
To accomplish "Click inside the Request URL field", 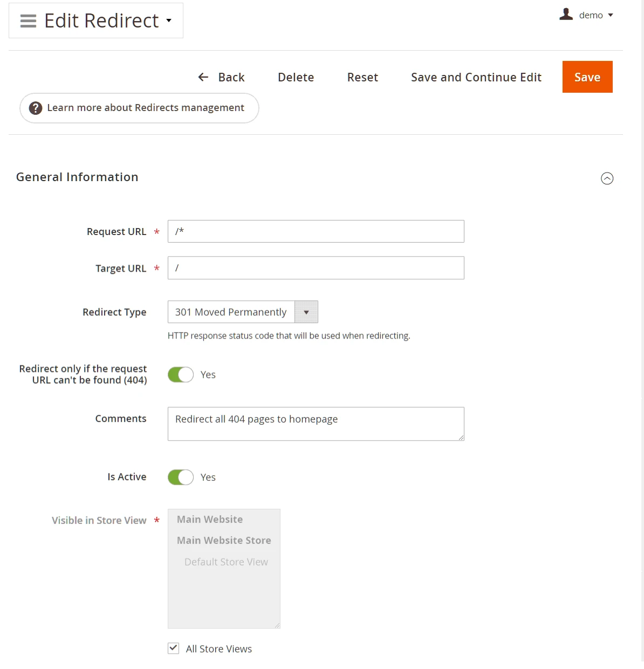I will (316, 231).
